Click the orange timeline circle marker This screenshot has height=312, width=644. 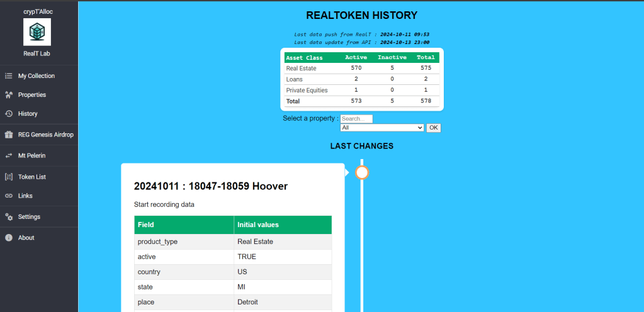coord(361,172)
